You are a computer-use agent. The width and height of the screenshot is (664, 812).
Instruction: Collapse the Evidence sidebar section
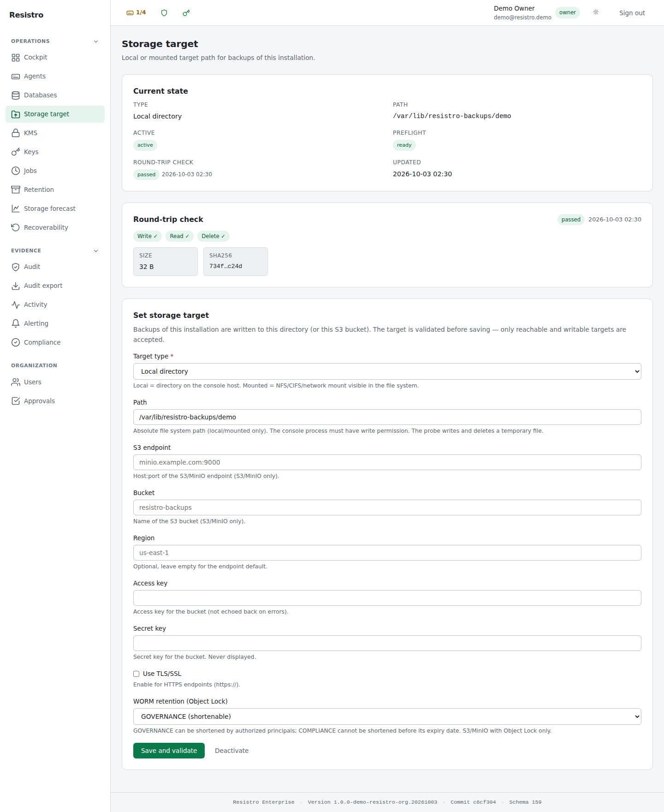click(x=96, y=251)
